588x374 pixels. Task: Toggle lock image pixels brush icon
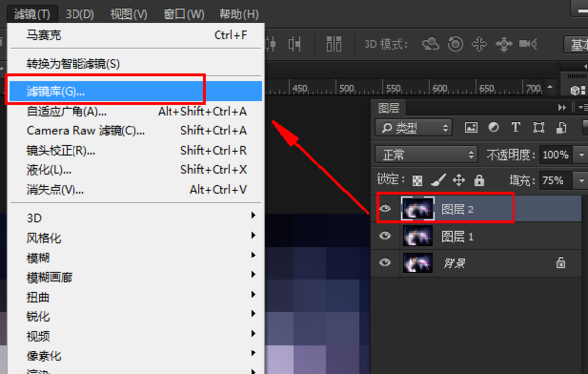(x=438, y=180)
